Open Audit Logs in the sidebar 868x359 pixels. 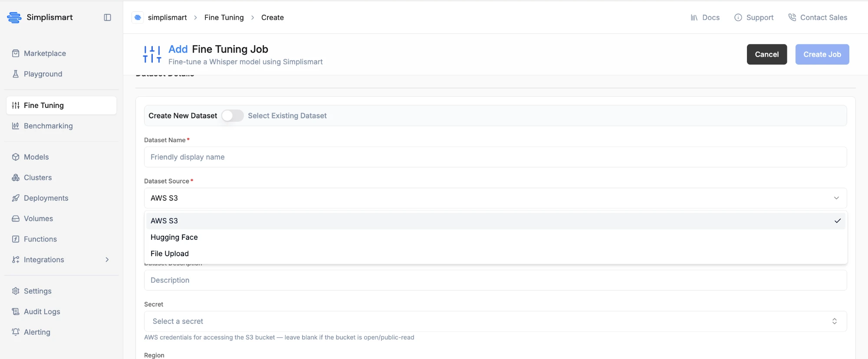pos(61,311)
